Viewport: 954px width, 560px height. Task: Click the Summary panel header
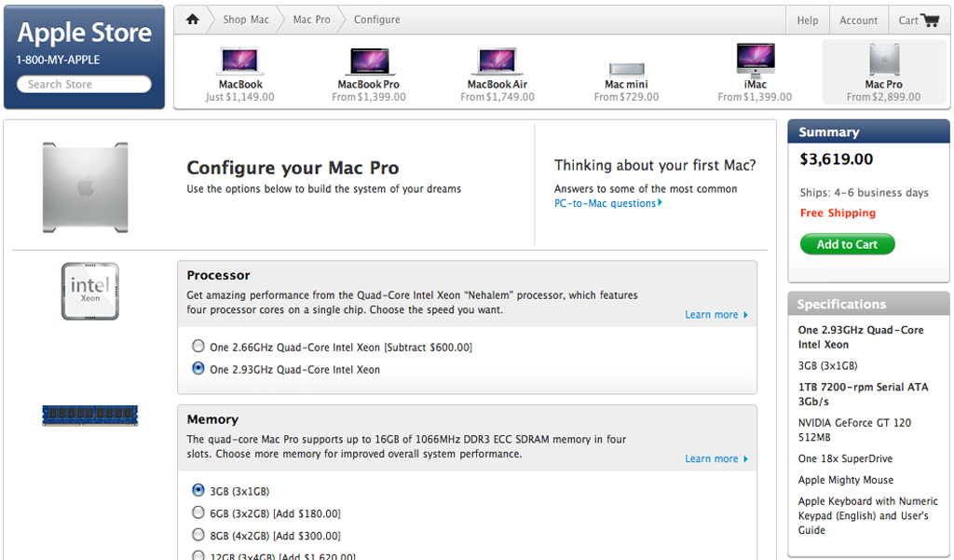click(869, 131)
